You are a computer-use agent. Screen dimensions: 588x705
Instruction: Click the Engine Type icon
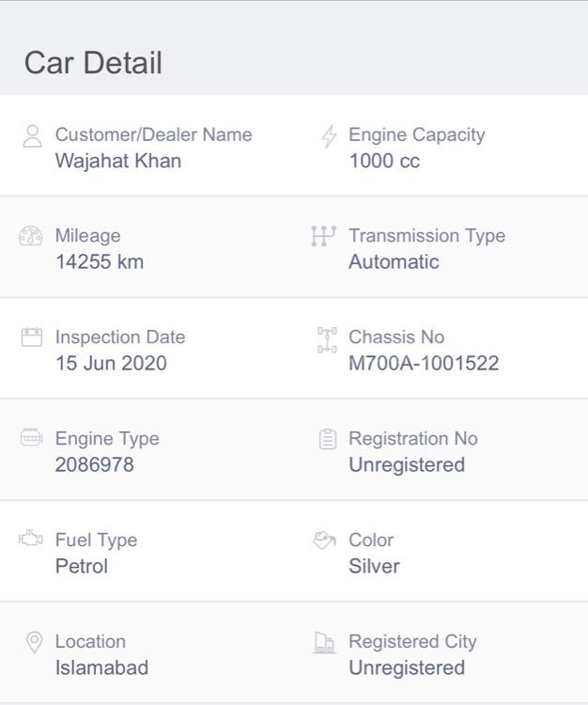click(x=31, y=438)
